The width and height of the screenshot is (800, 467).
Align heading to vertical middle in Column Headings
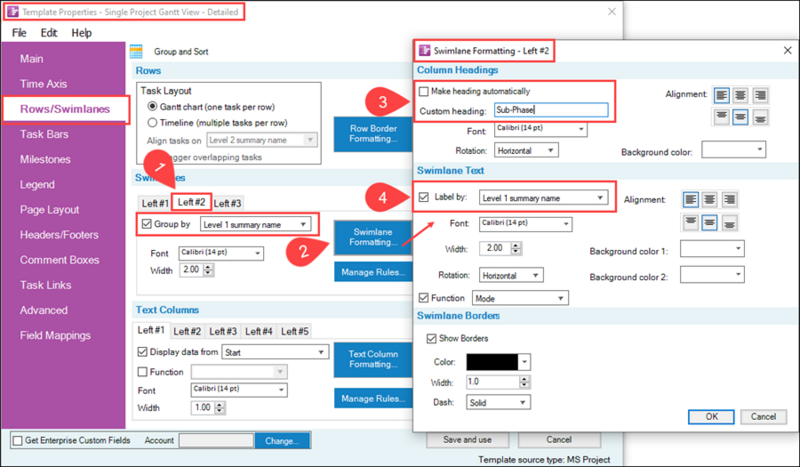pos(740,117)
